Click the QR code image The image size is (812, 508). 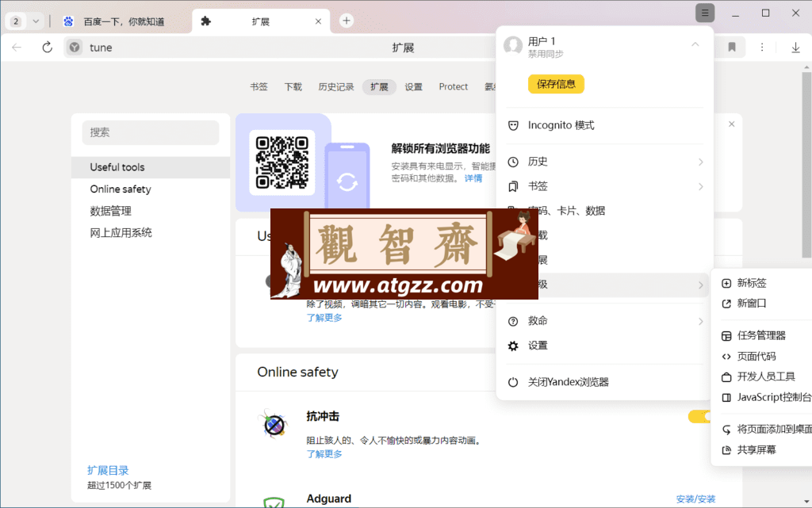coord(282,162)
